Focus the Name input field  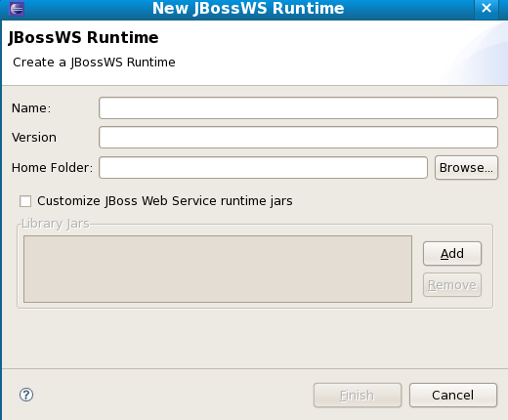298,107
